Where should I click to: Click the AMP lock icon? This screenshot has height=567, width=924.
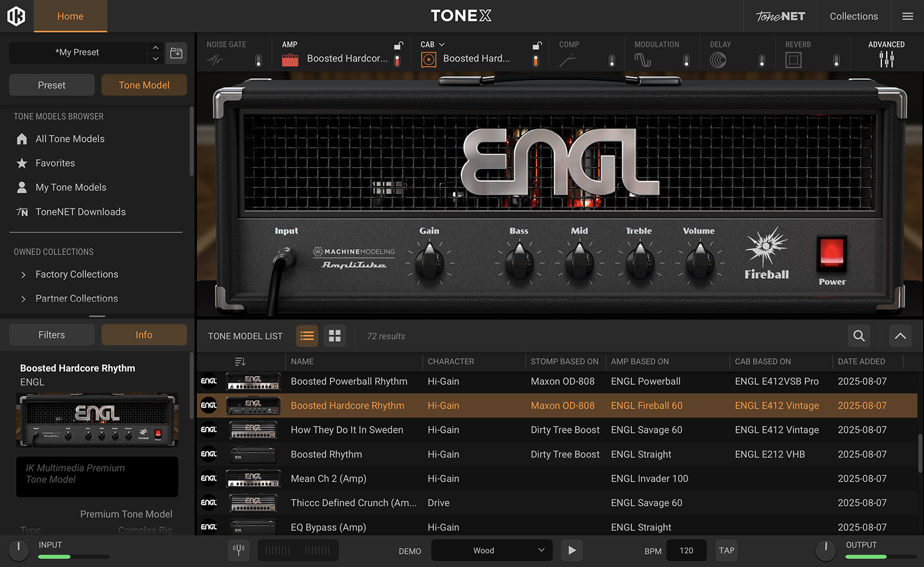pos(398,45)
